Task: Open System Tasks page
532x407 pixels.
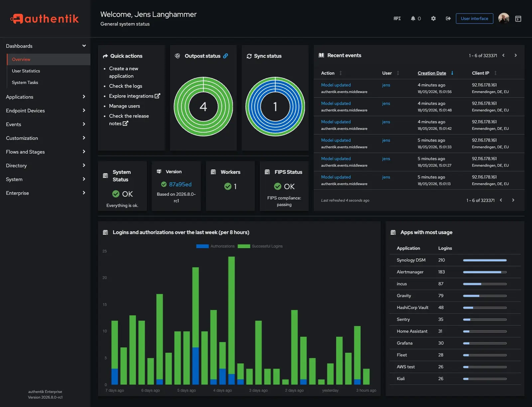Action: [x=49, y=83]
